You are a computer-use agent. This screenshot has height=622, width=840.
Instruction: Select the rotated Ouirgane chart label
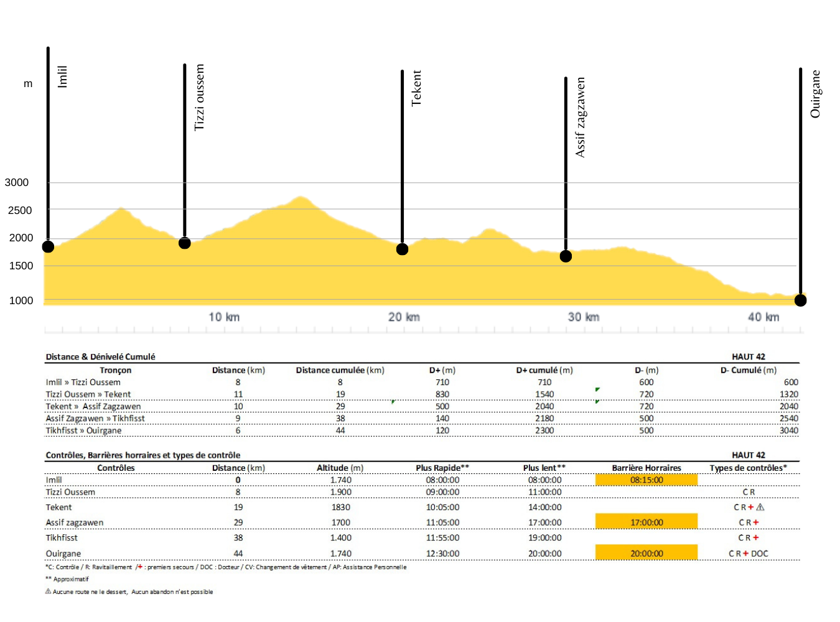click(x=815, y=94)
